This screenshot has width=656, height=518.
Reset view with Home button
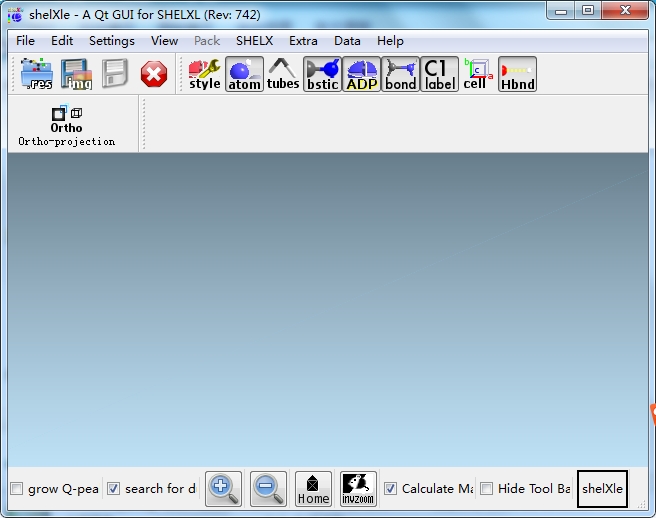313,489
